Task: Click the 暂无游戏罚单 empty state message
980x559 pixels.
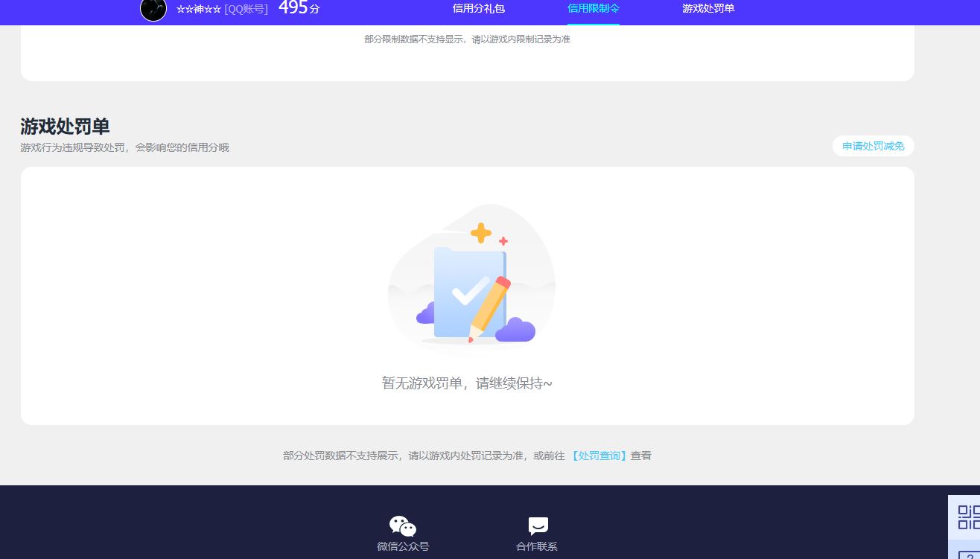Action: (x=467, y=383)
